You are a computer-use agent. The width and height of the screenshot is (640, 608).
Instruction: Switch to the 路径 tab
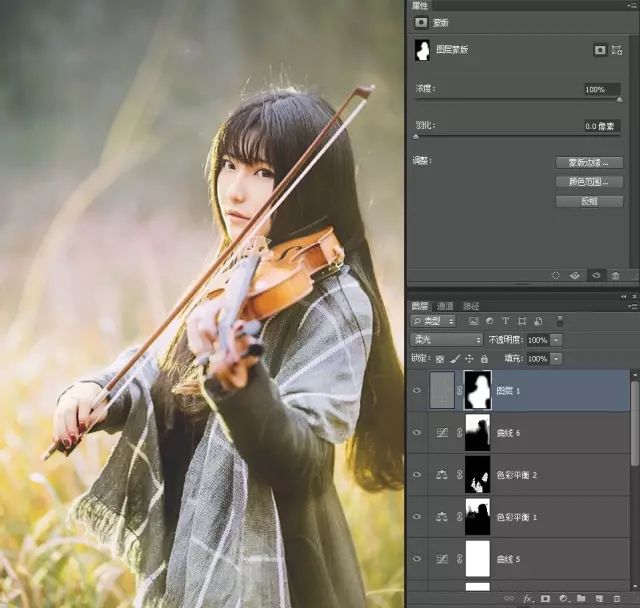[x=470, y=305]
